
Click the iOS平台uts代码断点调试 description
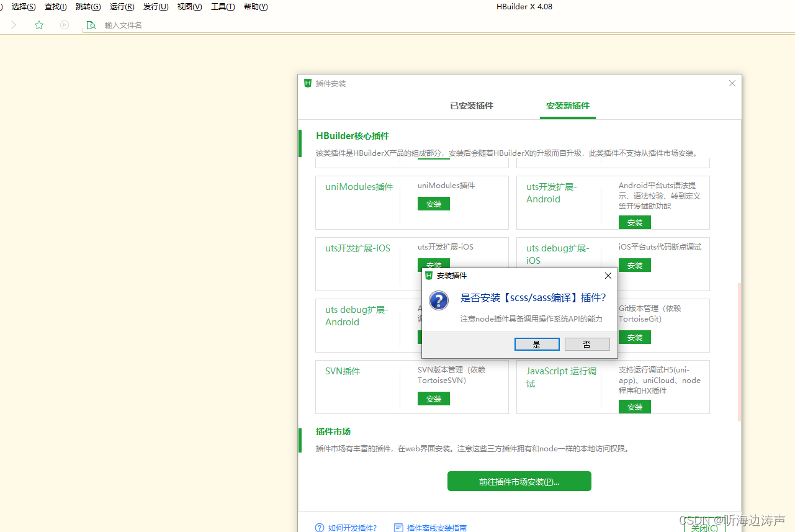(660, 247)
